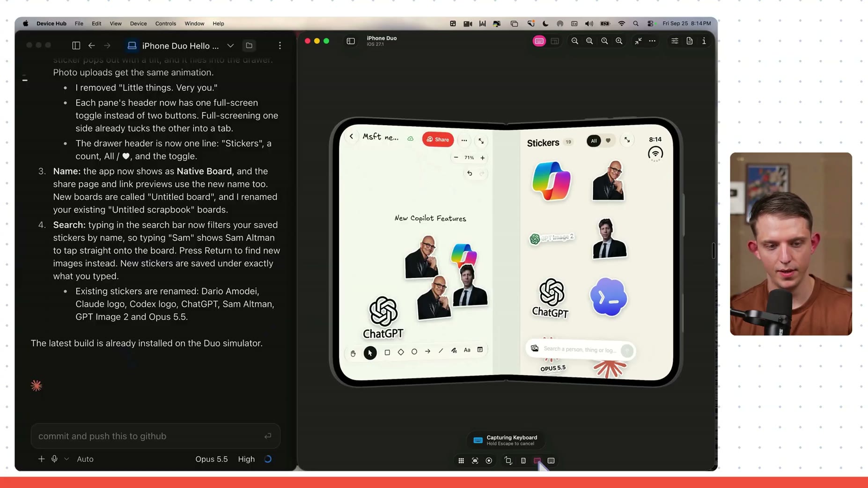
Task: Zoom simulator to fit with crosshair magnifier
Action: [x=589, y=41]
